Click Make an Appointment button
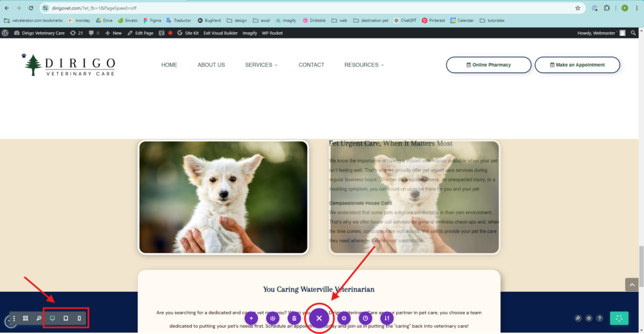This screenshot has height=334, width=644. click(577, 65)
